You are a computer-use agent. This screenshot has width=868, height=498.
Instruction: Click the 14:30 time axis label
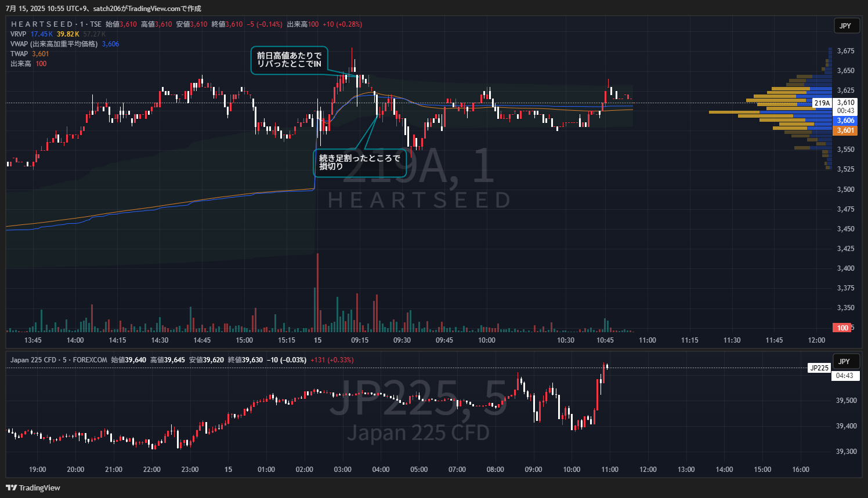160,340
